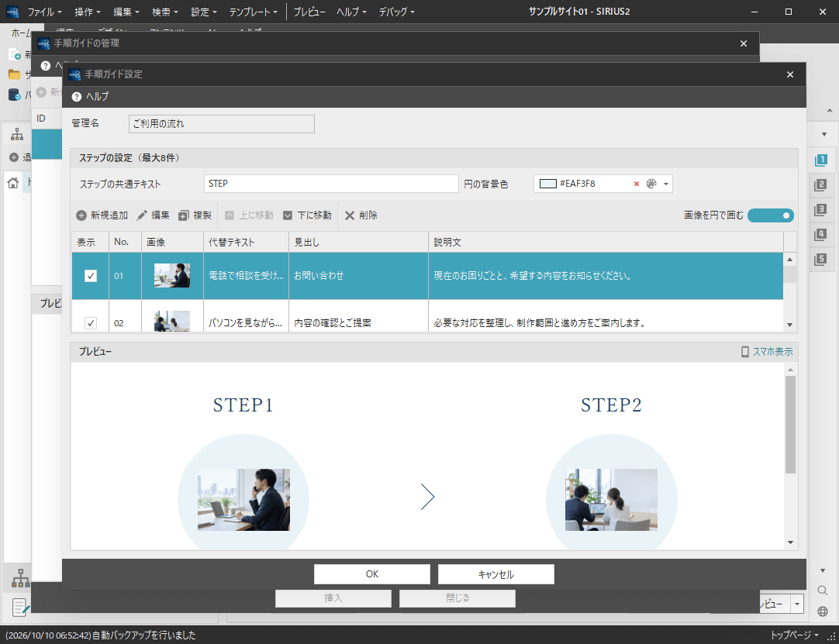
Task: Click the キャンセル button
Action: click(496, 574)
